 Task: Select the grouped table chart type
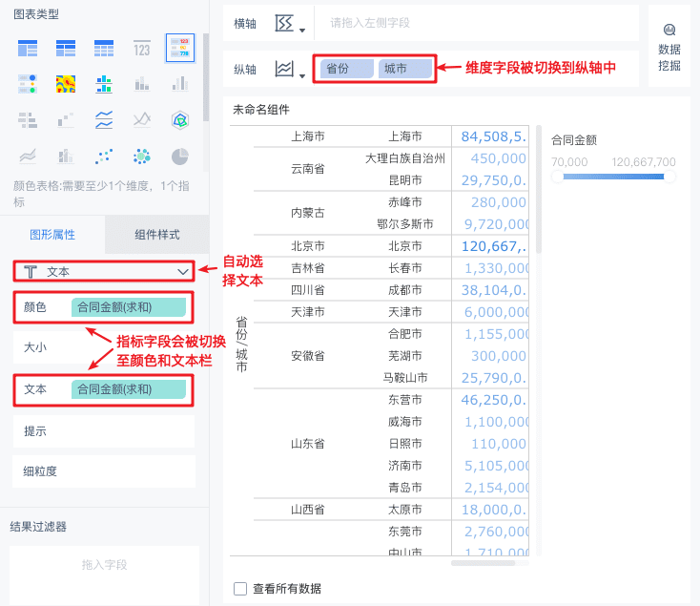click(x=28, y=49)
